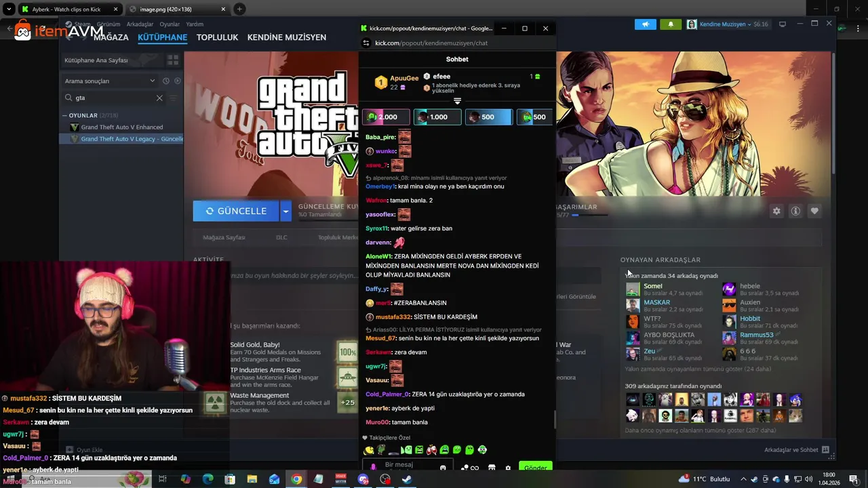868x488 pixels.
Task: Open Google Chrome from taskbar
Action: tap(296, 479)
